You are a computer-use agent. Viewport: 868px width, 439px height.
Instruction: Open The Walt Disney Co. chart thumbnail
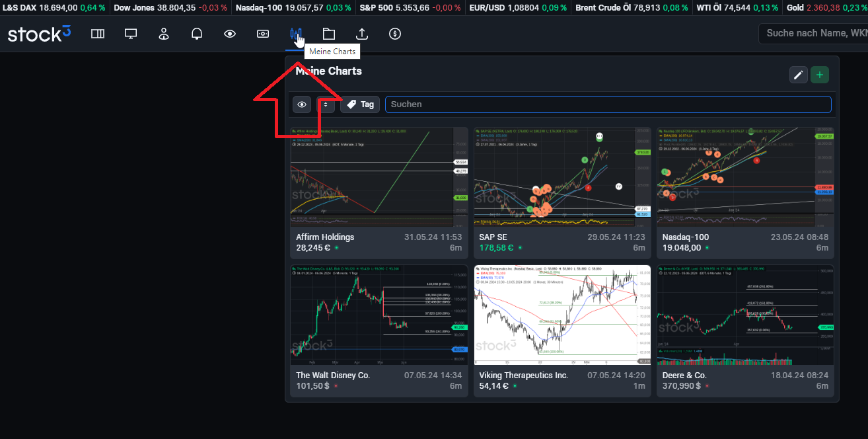tap(379, 315)
